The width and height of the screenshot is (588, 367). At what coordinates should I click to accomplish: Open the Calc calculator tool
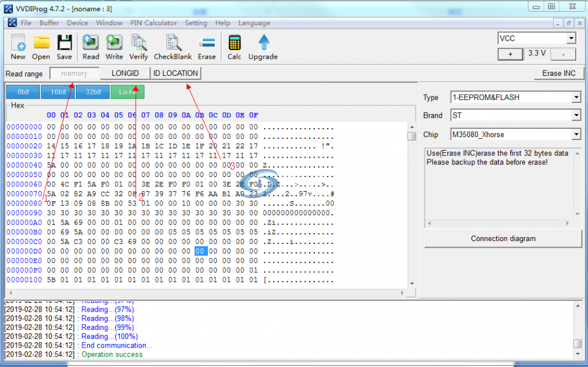coord(235,47)
